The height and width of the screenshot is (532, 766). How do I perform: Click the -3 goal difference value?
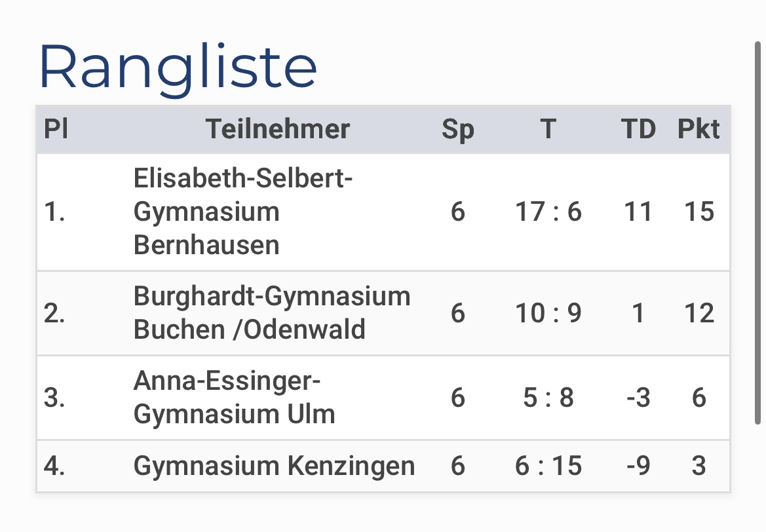638,398
